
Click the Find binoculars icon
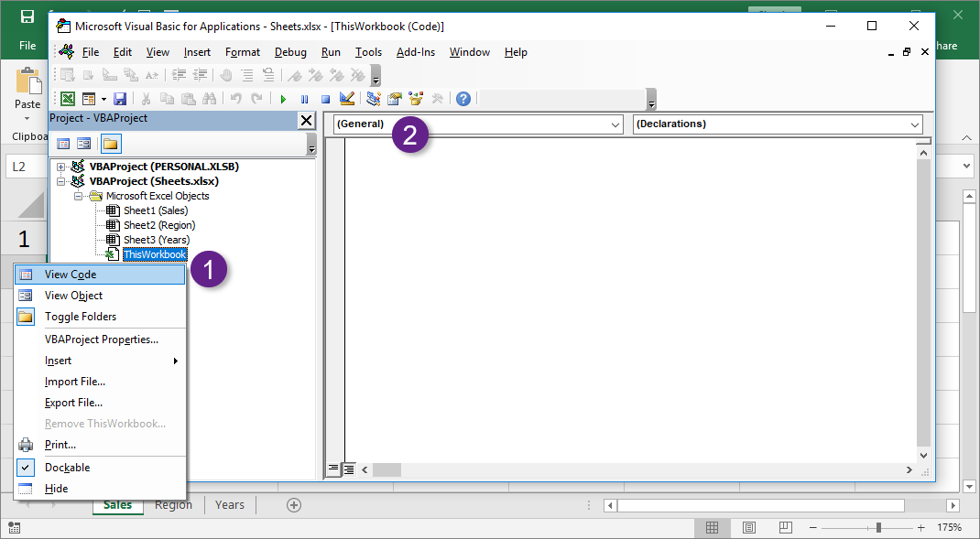(x=210, y=99)
